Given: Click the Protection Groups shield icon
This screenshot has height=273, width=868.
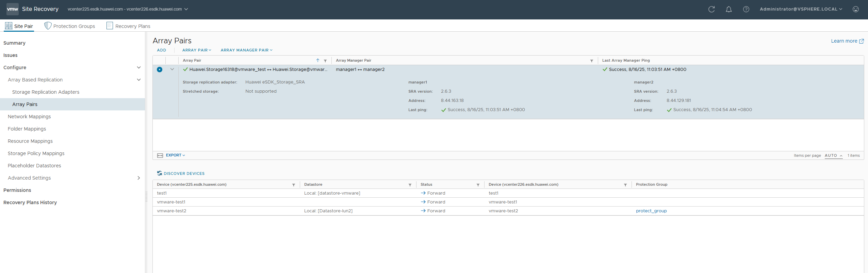Looking at the screenshot, I should (48, 26).
